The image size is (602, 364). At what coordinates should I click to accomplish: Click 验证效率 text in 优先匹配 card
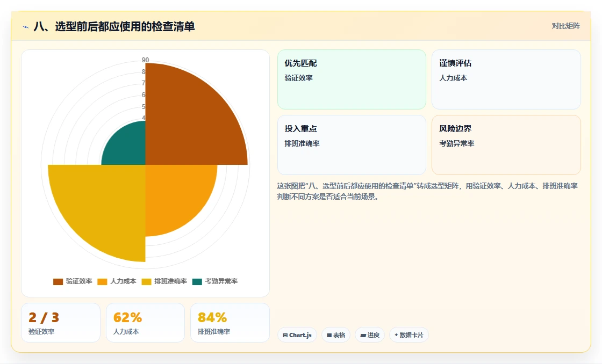[x=298, y=78]
